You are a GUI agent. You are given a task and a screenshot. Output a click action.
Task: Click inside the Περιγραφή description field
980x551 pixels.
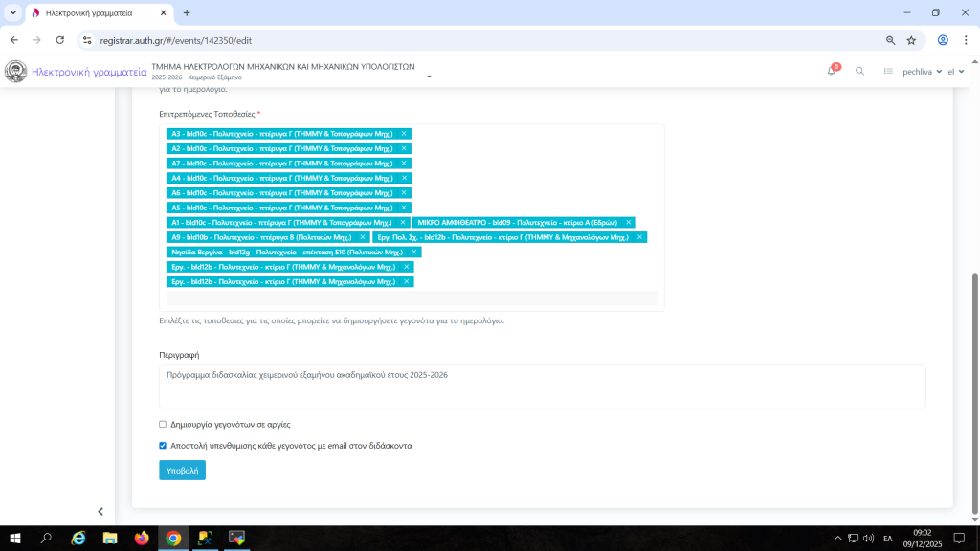click(542, 386)
